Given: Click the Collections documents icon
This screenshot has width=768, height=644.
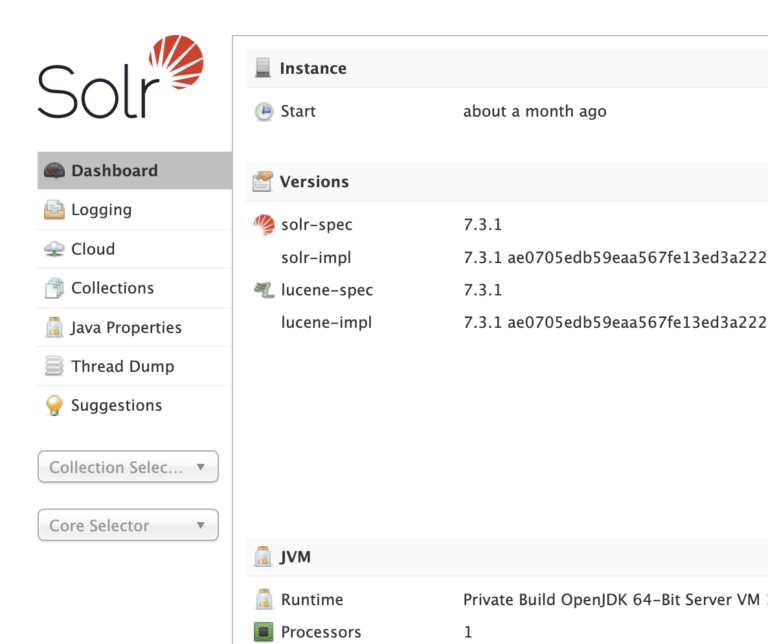Looking at the screenshot, I should [54, 288].
